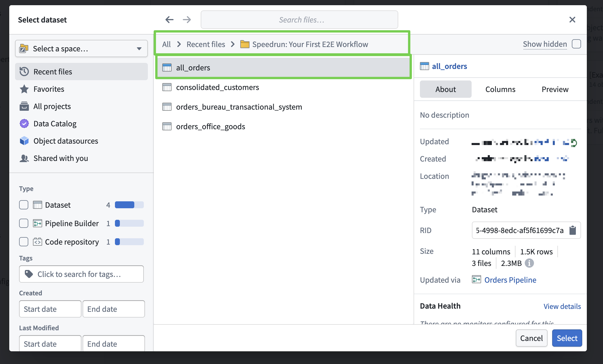
Task: Click the Recent files breadcrumb
Action: tap(206, 44)
